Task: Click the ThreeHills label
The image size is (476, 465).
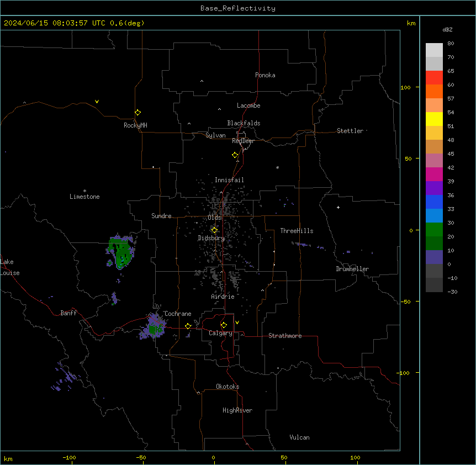Action: [297, 231]
